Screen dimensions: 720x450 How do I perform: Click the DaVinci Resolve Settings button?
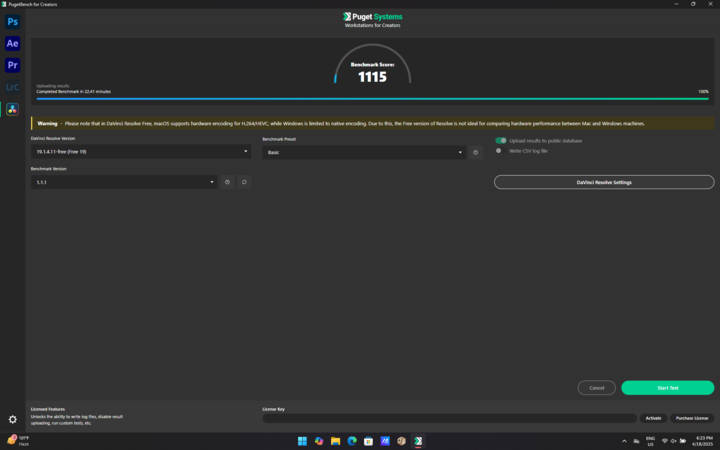(x=604, y=182)
